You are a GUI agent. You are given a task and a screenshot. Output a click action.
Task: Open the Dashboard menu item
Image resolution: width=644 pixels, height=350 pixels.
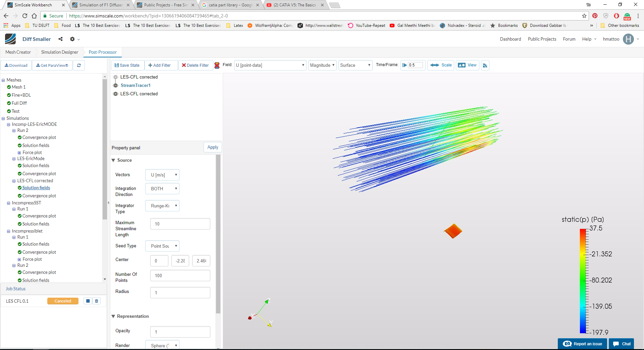tap(511, 39)
